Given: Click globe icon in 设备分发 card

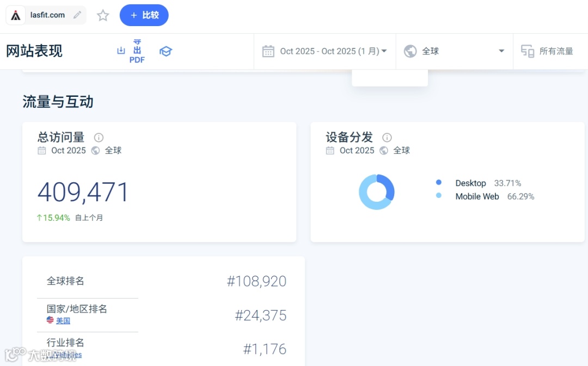Looking at the screenshot, I should [x=384, y=151].
